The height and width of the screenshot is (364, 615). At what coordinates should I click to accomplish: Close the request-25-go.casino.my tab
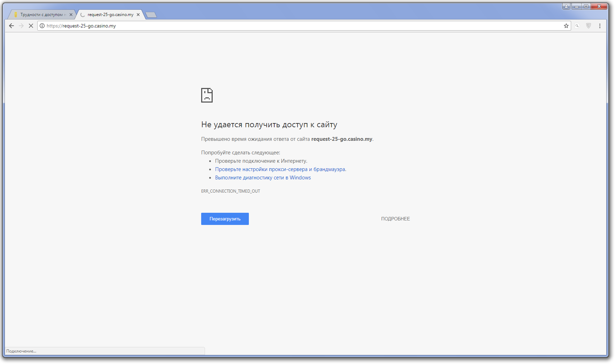tap(138, 15)
